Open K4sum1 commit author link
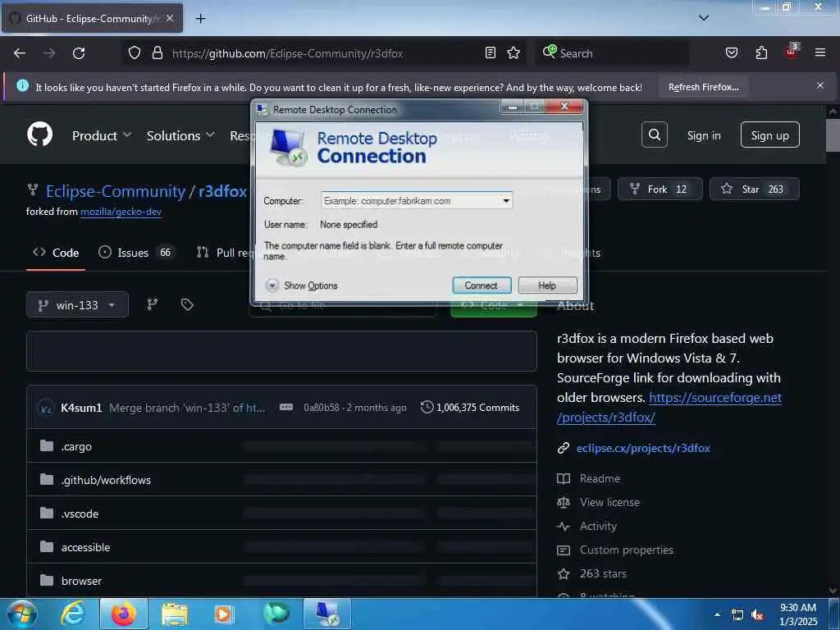Image resolution: width=840 pixels, height=630 pixels. [x=81, y=408]
